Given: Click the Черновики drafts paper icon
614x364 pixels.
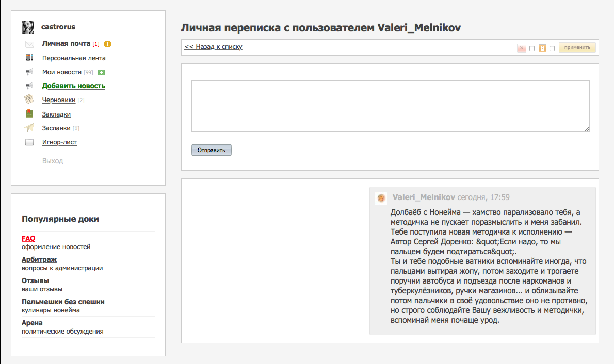Looking at the screenshot, I should [29, 100].
